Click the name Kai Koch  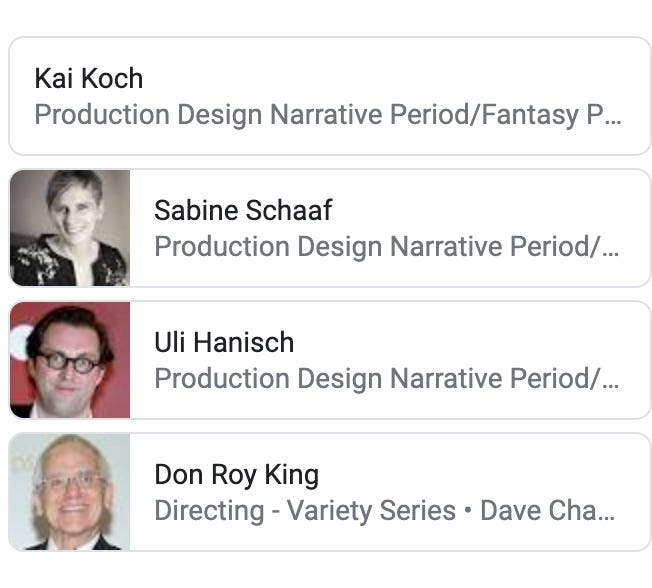[x=88, y=78]
